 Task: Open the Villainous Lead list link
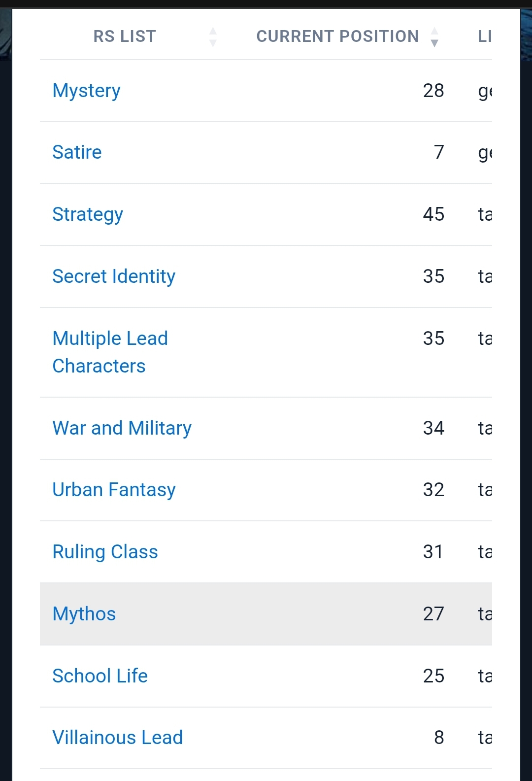[x=118, y=738]
